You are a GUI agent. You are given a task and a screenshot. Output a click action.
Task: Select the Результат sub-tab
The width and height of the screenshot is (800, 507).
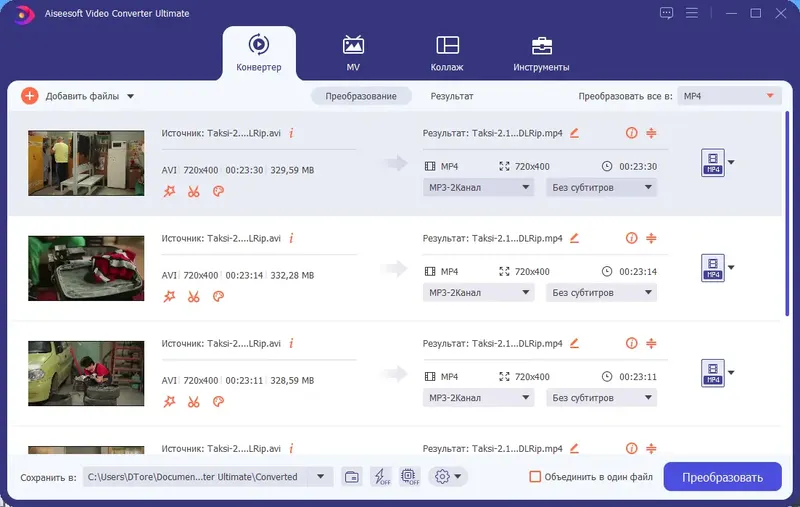[x=452, y=96]
